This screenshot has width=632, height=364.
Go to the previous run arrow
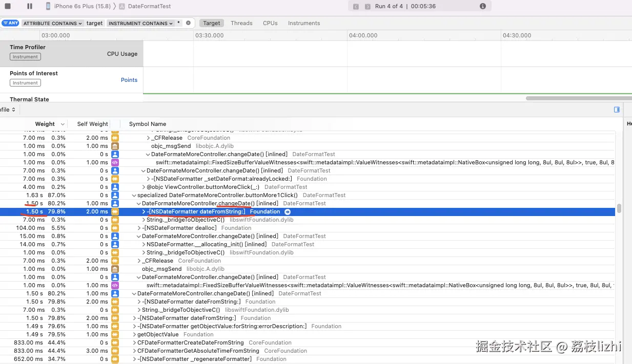[357, 6]
